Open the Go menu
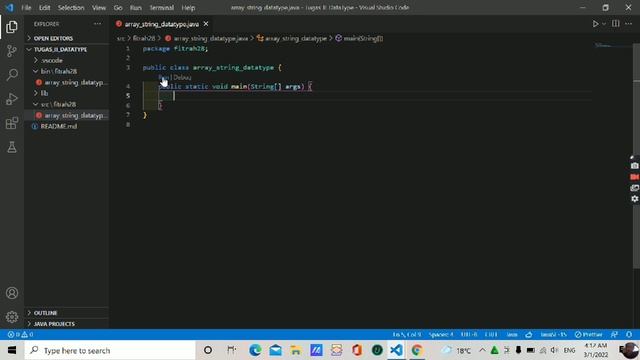Image resolution: width=640 pixels, height=360 pixels. 118,8
